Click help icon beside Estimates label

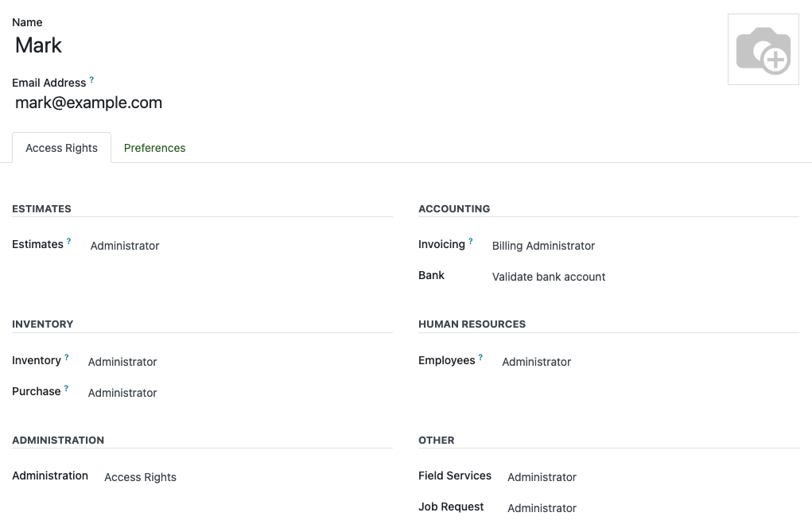point(69,241)
